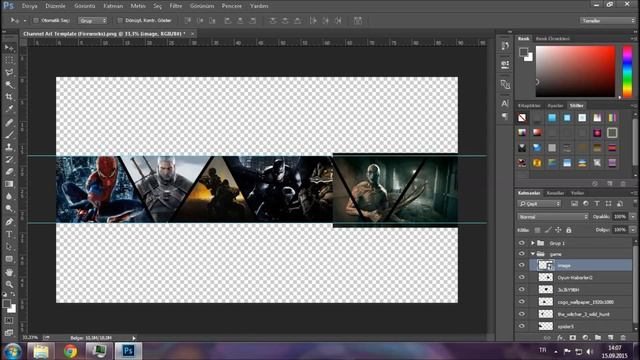Screen dimensions: 640x360
Task: Open the Filtre menu
Action: (176, 6)
